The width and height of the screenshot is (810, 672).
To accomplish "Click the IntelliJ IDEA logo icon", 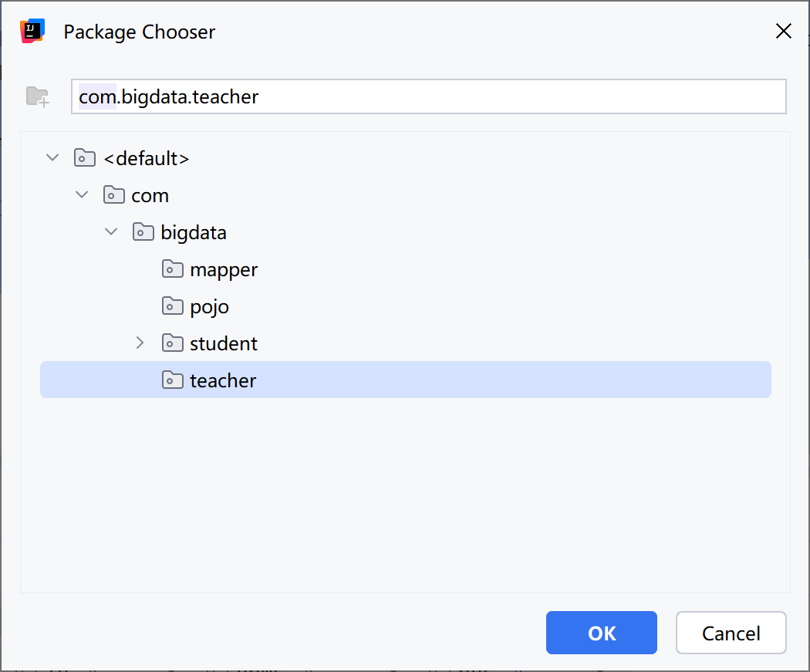I will click(x=32, y=31).
